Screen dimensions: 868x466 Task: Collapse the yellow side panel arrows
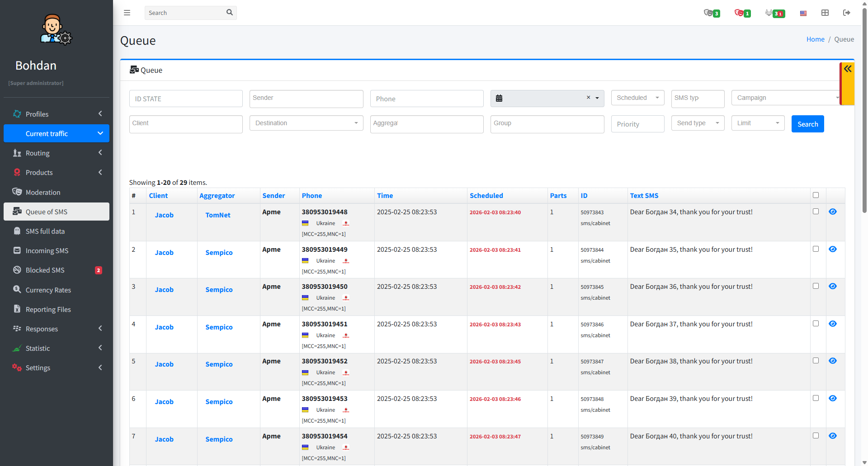[x=848, y=69]
